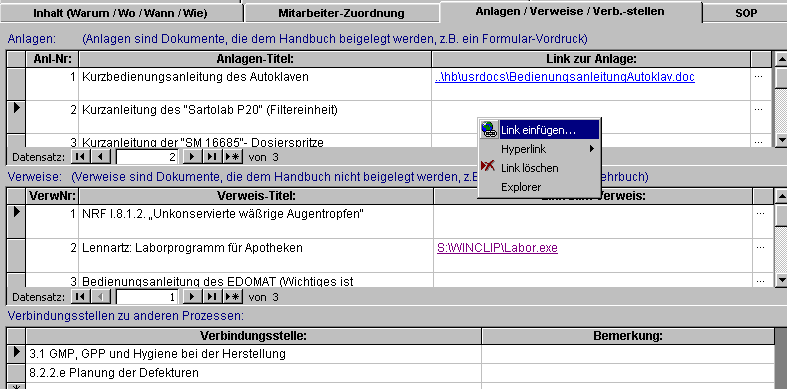
Task: Click '3.1 GMP, GPP und Hygiene' cell
Action: 253,353
